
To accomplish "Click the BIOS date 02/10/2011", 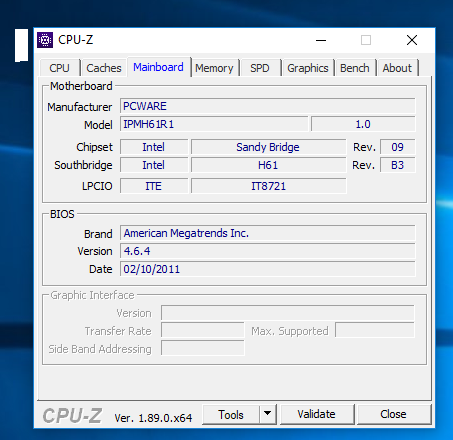I will (x=268, y=269).
